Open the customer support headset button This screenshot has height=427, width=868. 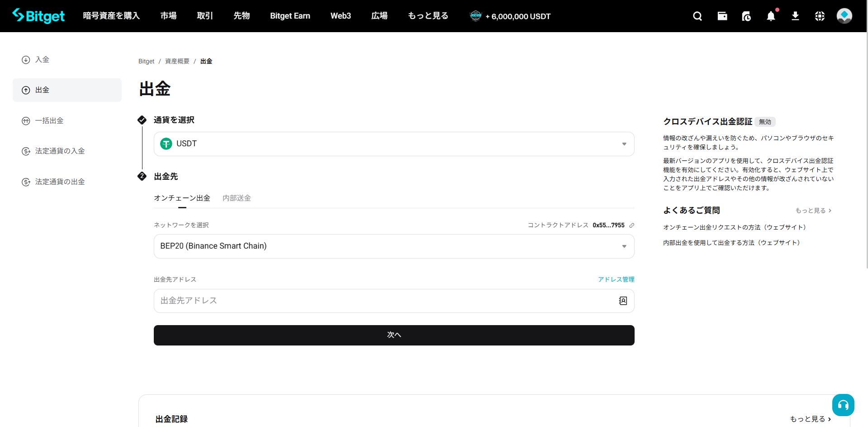coord(843,405)
